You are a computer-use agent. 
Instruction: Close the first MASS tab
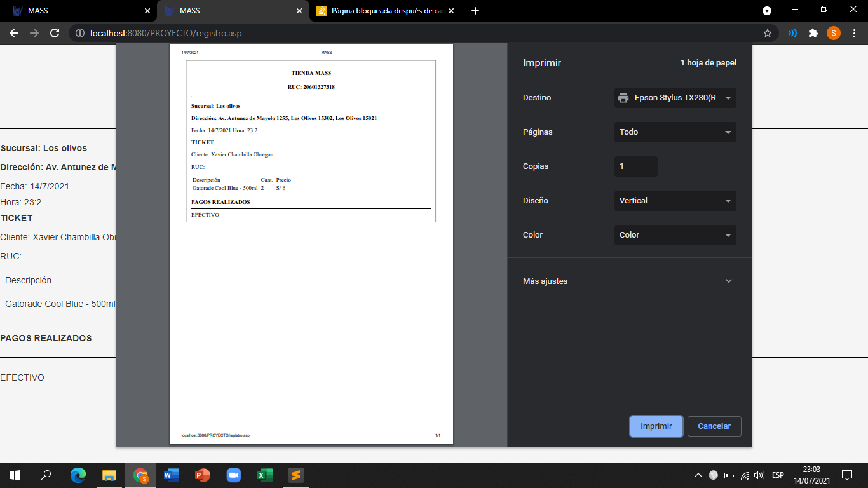(147, 11)
